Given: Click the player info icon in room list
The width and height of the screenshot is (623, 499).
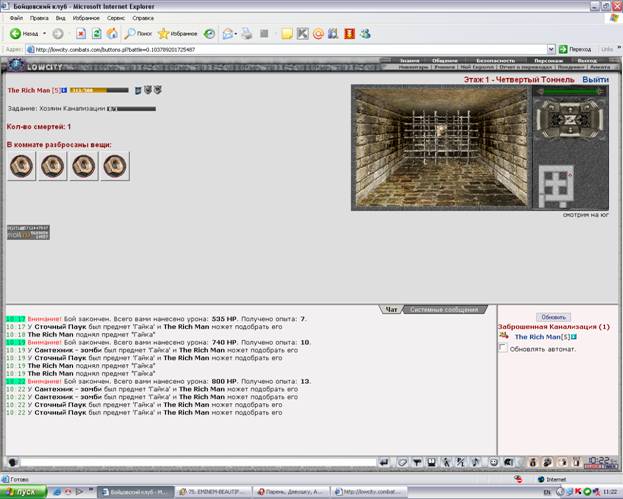Looking at the screenshot, I should click(x=573, y=337).
